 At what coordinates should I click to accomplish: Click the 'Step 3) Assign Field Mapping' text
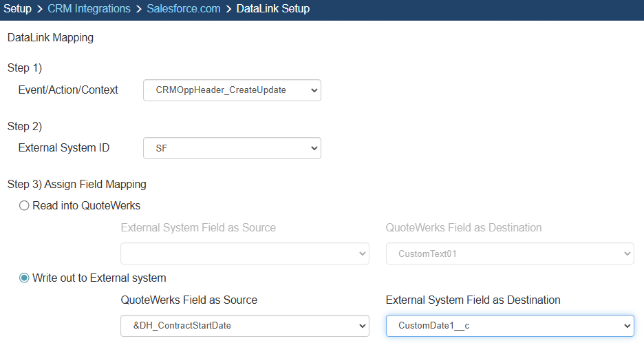click(77, 185)
